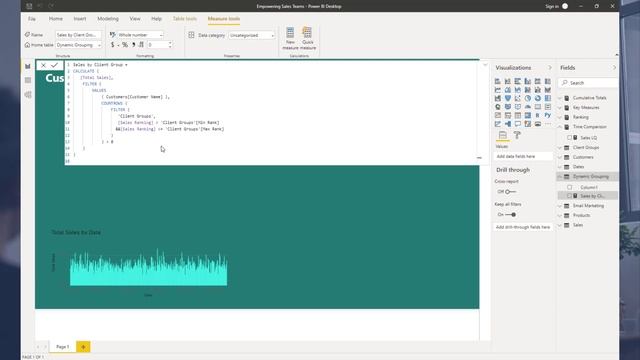The width and height of the screenshot is (640, 360).
Task: Expand the Customers table
Action: (560, 157)
